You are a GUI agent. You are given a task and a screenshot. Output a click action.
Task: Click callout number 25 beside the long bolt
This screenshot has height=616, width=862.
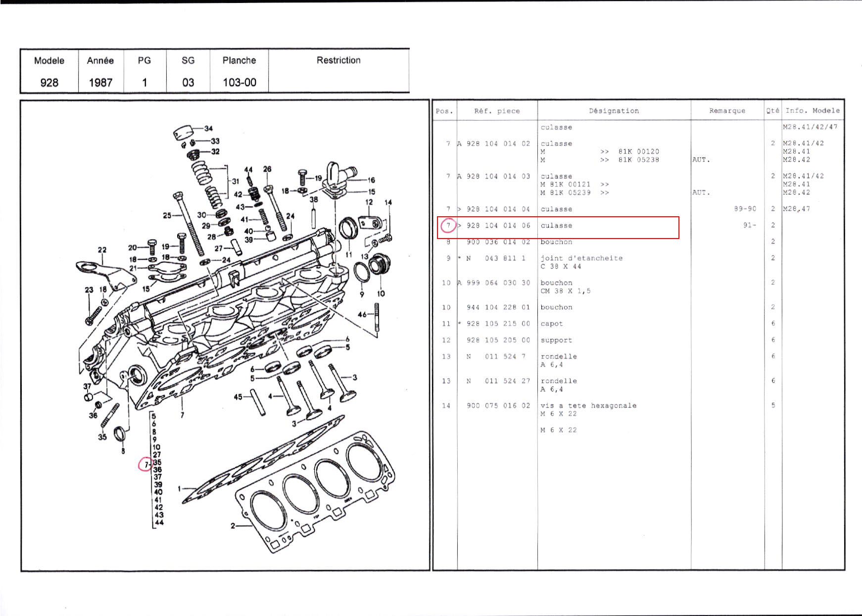(x=167, y=215)
